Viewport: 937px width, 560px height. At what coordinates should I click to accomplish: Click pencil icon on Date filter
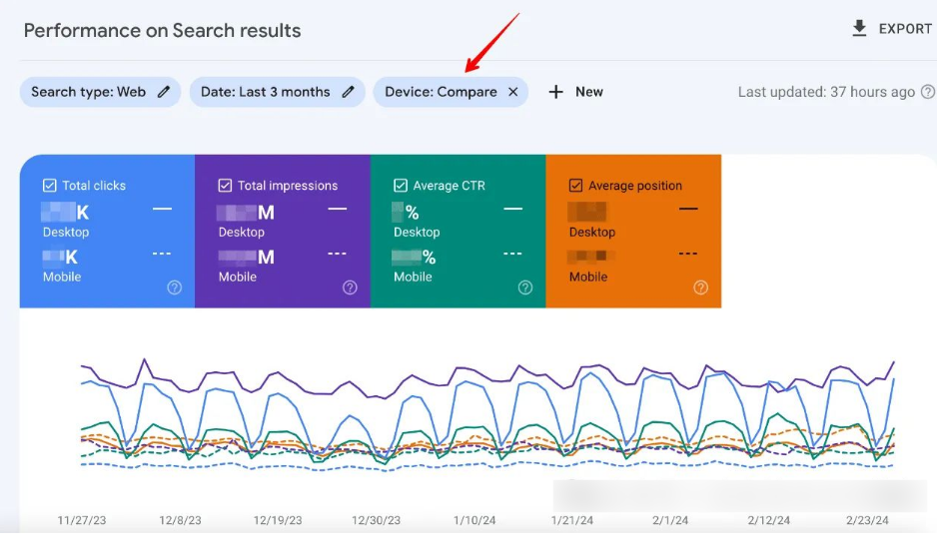348,92
